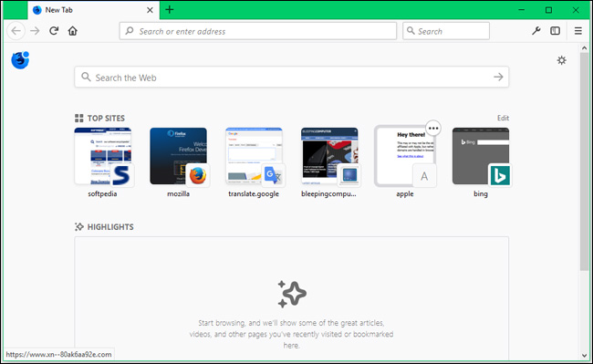Click the TOP SITES heading
This screenshot has height=364, width=593.
click(106, 119)
